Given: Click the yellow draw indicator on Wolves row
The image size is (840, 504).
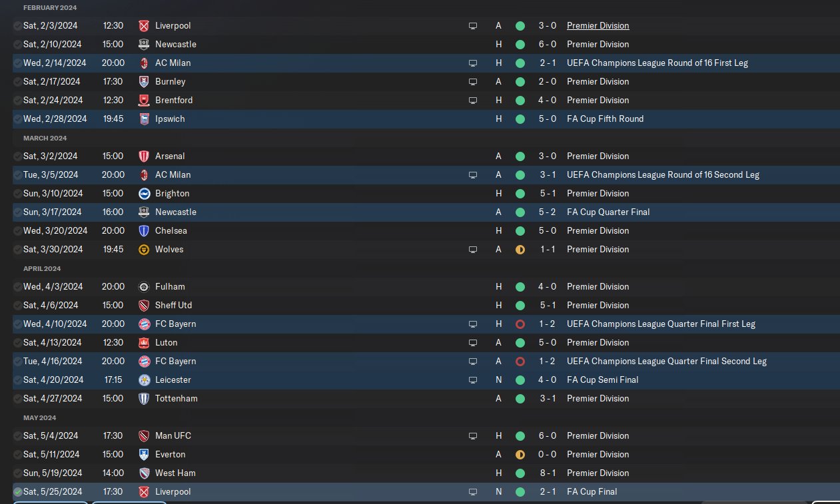Looking at the screenshot, I should tap(520, 250).
